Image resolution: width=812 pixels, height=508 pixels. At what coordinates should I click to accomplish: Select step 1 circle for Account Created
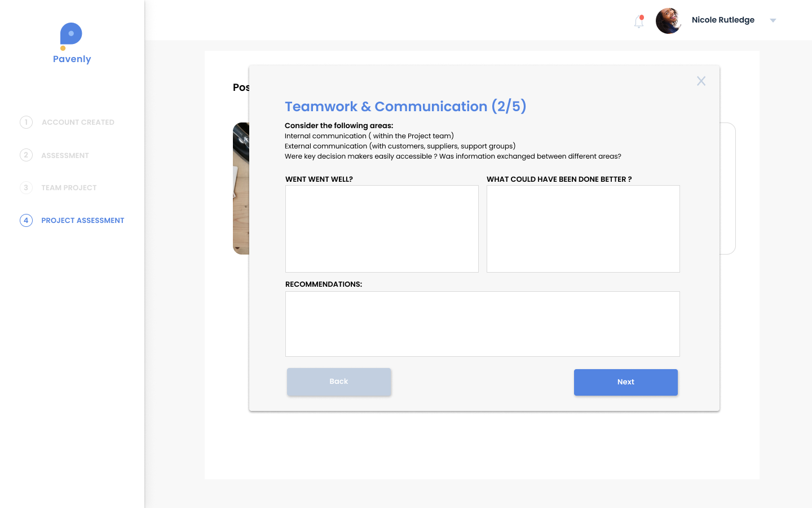[x=26, y=122]
